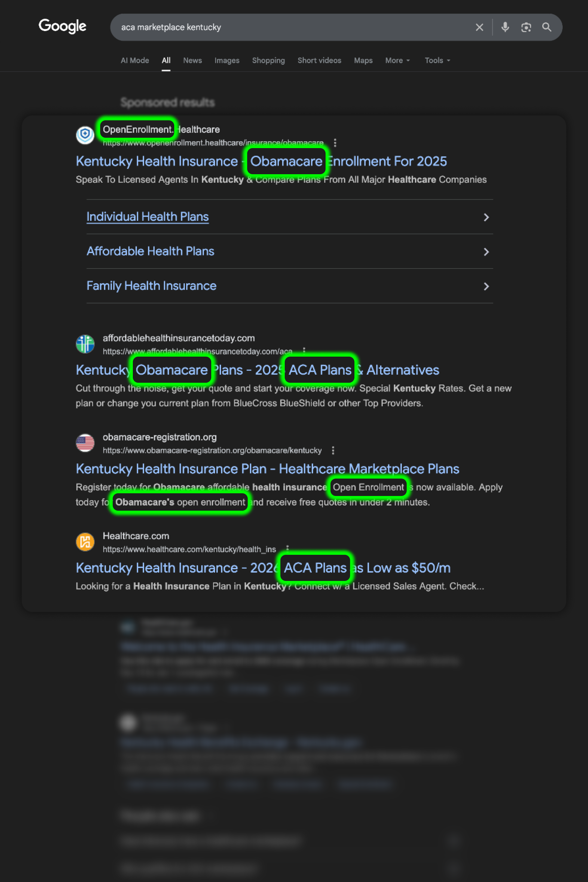Open the AI Mode tab
This screenshot has height=882, width=588.
tap(135, 60)
